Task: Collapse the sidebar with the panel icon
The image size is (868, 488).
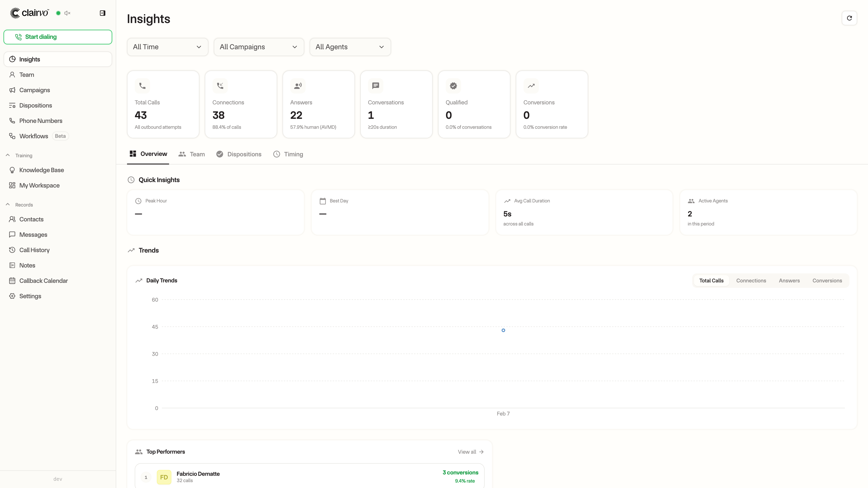Action: (x=102, y=13)
